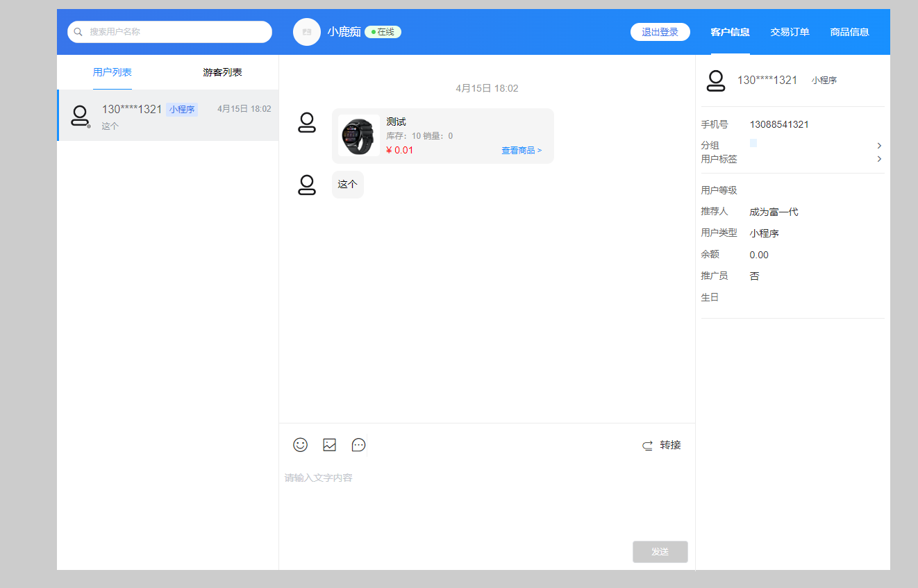Click the 发送 send button
Viewport: 918px width, 588px height.
pos(660,552)
